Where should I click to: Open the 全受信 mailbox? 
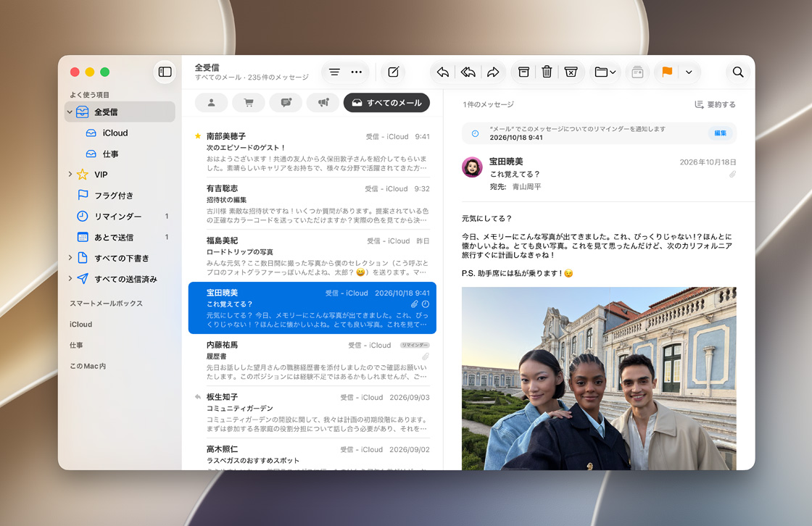(x=120, y=112)
